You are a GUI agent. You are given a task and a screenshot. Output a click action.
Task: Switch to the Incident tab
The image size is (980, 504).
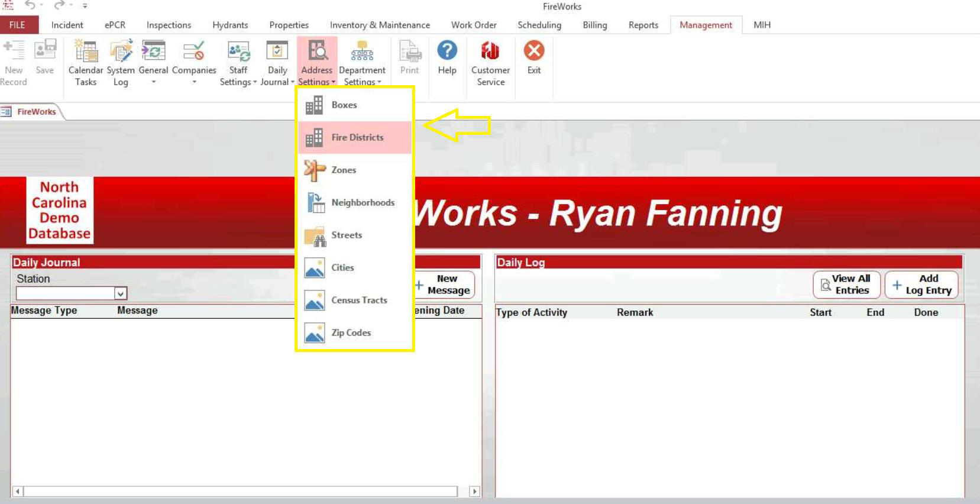pos(67,25)
